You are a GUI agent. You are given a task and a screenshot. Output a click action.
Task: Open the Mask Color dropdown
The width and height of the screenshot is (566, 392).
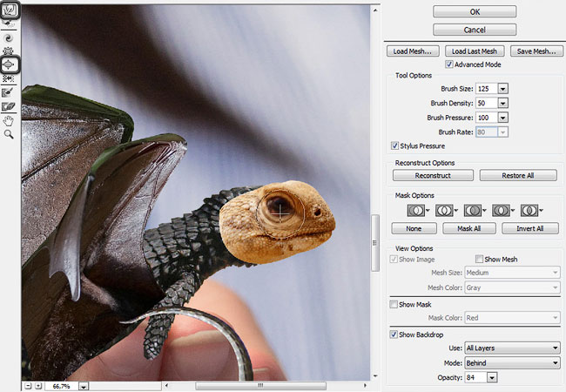click(512, 318)
